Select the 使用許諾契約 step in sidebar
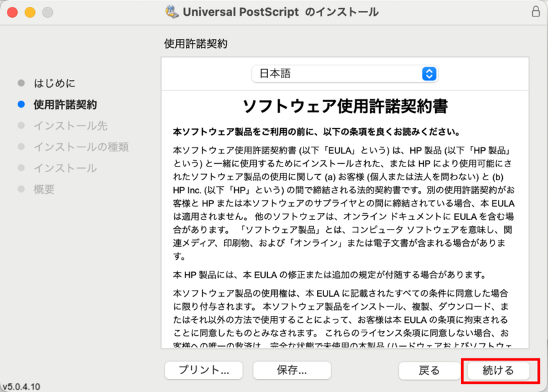The width and height of the screenshot is (548, 392). click(x=65, y=105)
